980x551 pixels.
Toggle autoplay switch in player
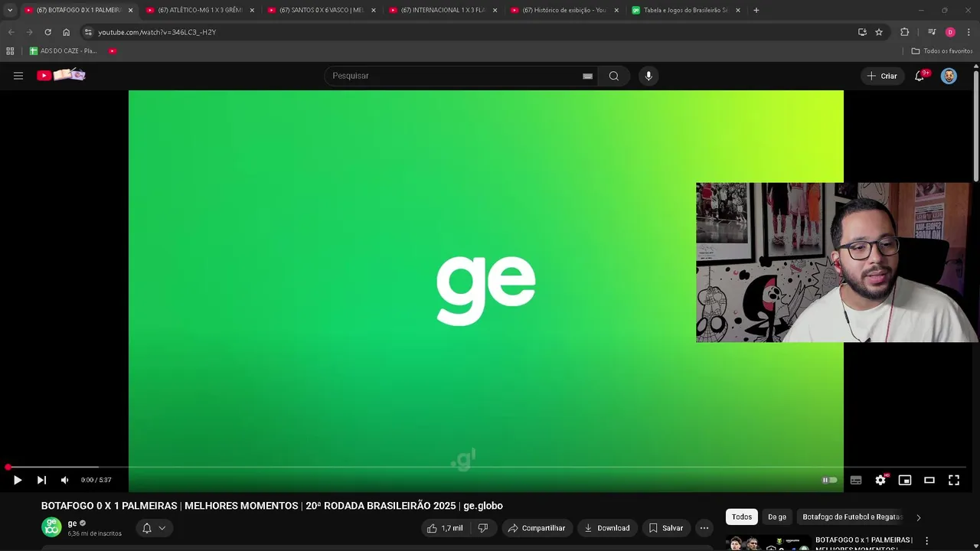tap(830, 480)
